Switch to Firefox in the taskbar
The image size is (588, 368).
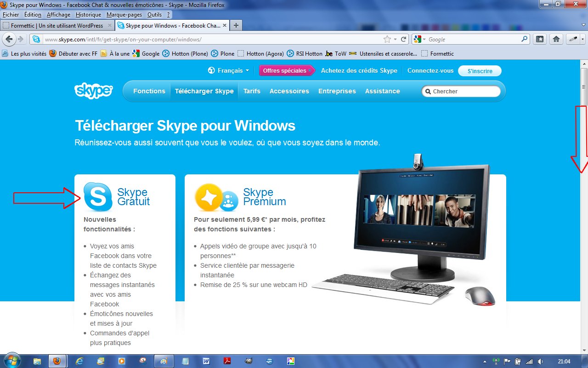(57, 361)
